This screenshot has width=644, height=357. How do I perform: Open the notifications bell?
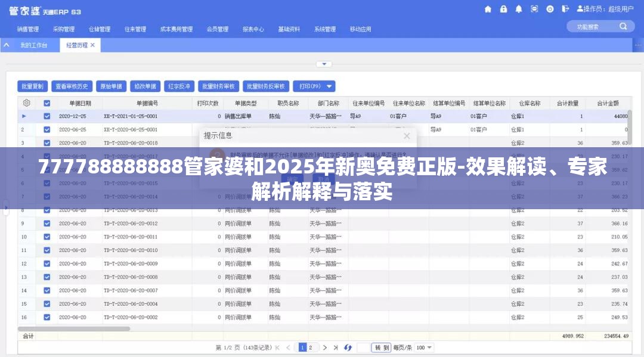pos(519,9)
